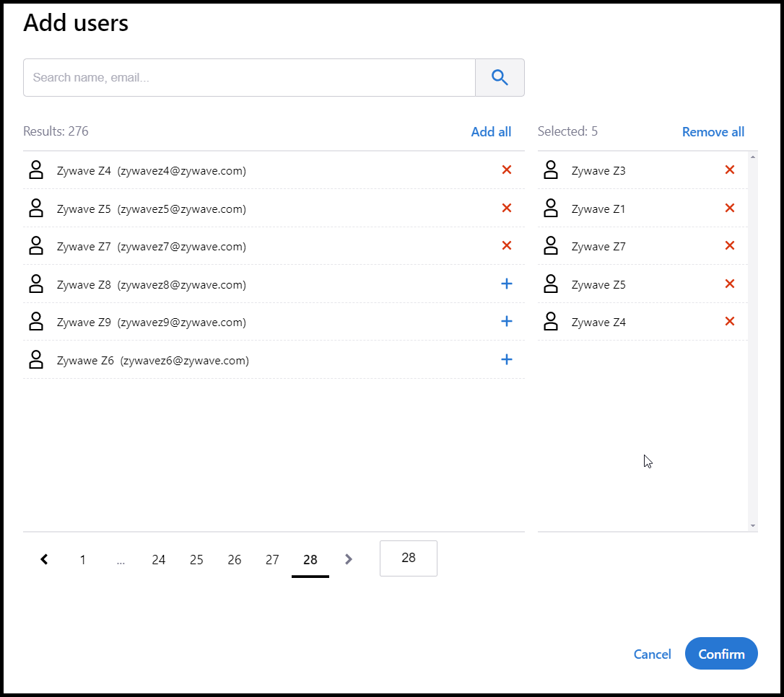Click the Remove all link
The image size is (784, 697).
click(713, 131)
